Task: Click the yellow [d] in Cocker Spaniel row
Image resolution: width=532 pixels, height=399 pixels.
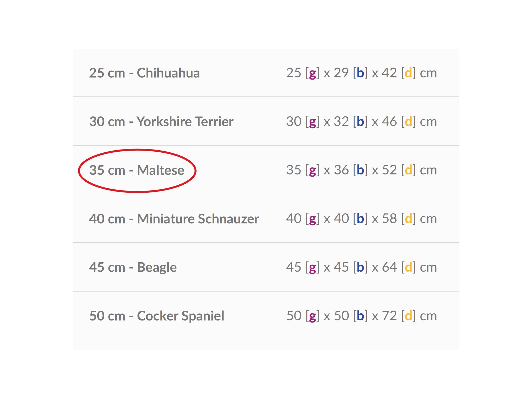Action: (408, 316)
